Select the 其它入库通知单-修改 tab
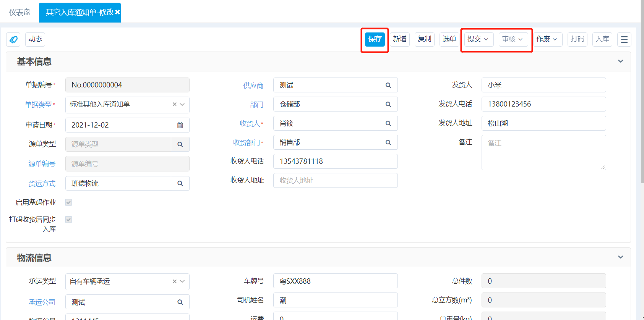 point(79,12)
